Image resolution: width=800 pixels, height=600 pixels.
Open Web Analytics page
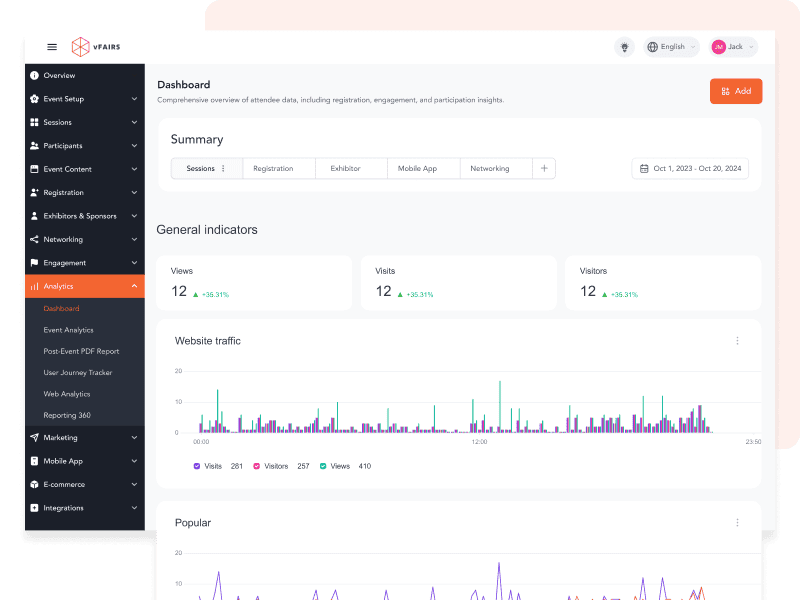[67, 394]
